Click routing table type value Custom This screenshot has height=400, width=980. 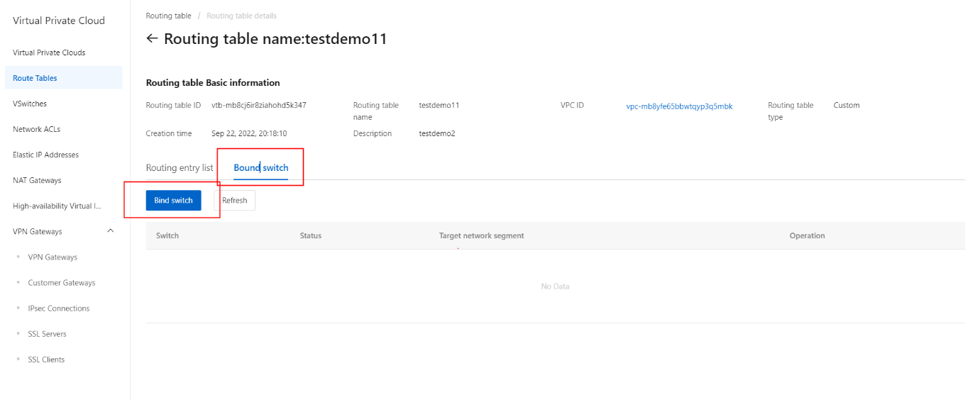pyautogui.click(x=847, y=105)
